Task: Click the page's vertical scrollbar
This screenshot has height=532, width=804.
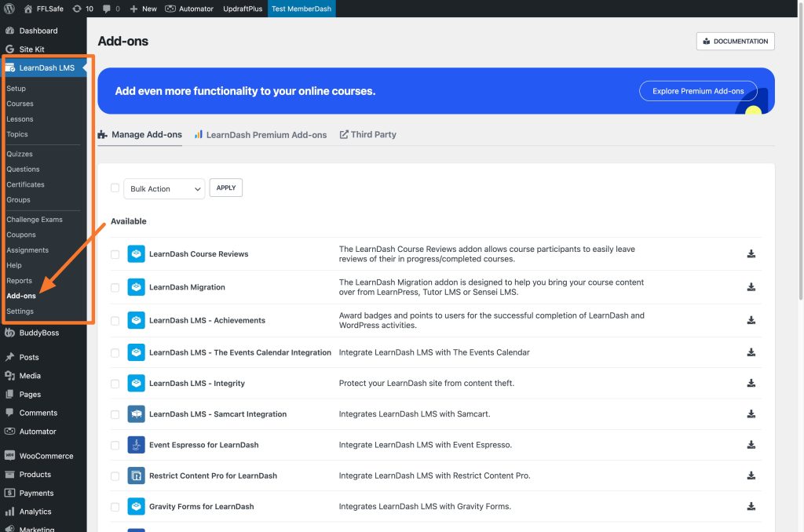Action: [800, 154]
